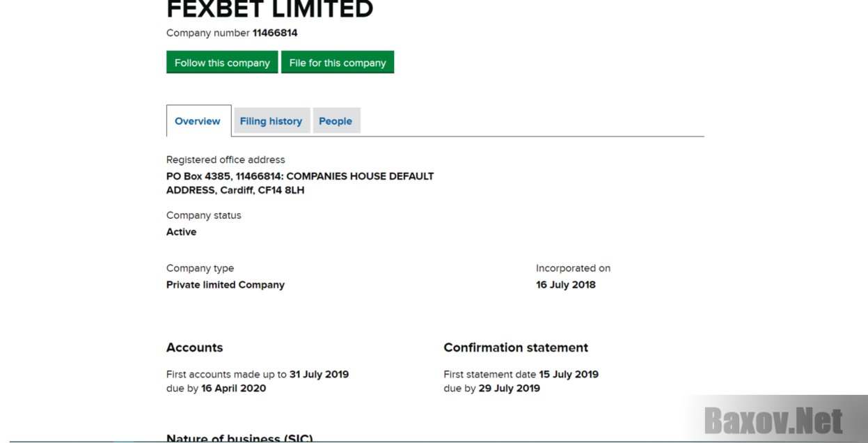Click the incorporation date 16 July 2018

pos(566,285)
